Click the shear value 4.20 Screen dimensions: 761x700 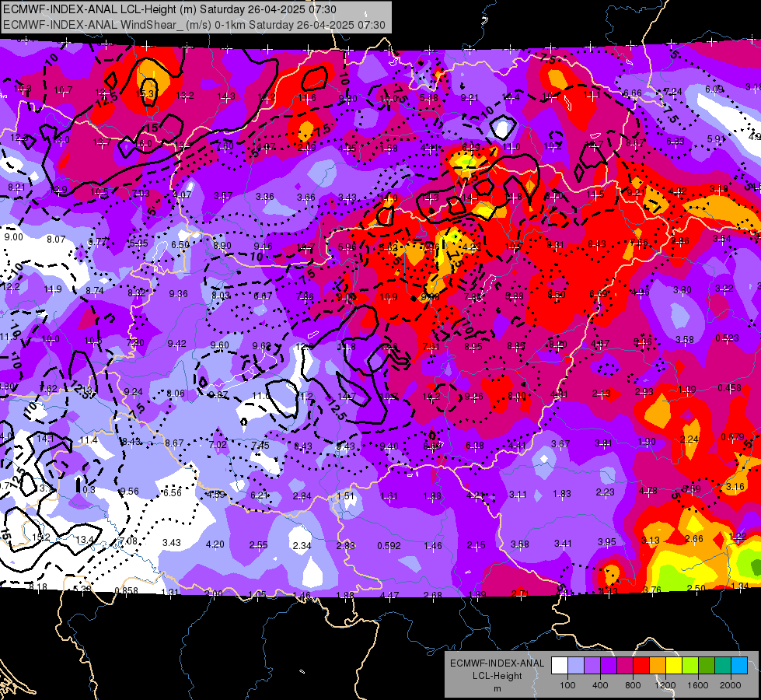click(x=215, y=544)
